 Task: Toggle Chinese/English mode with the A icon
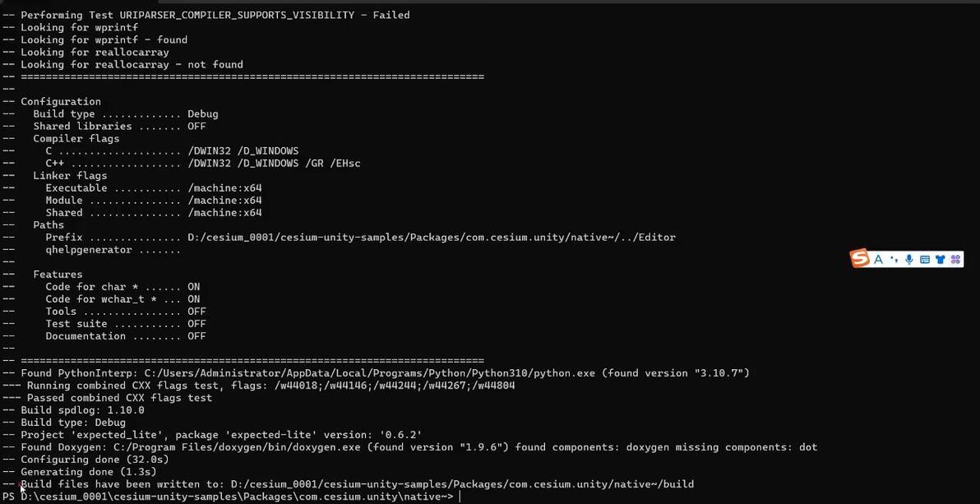pyautogui.click(x=878, y=260)
